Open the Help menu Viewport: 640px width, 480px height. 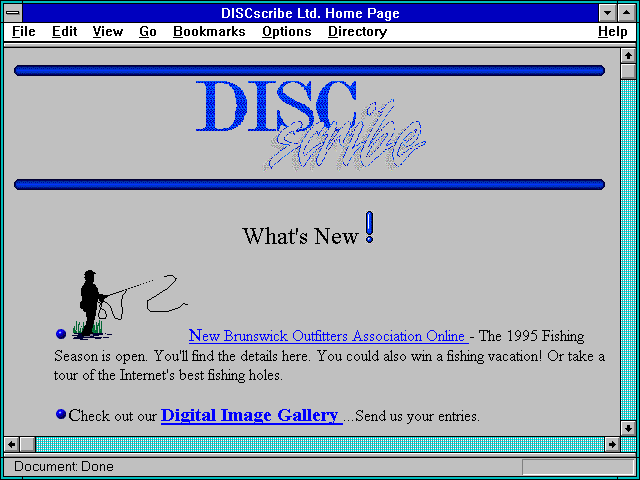coord(613,32)
